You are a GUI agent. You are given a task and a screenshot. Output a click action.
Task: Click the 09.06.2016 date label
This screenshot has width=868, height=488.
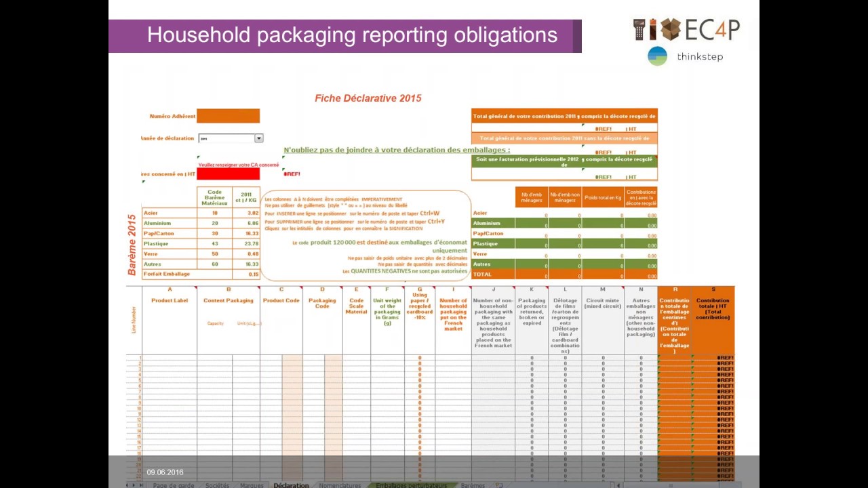click(x=165, y=472)
